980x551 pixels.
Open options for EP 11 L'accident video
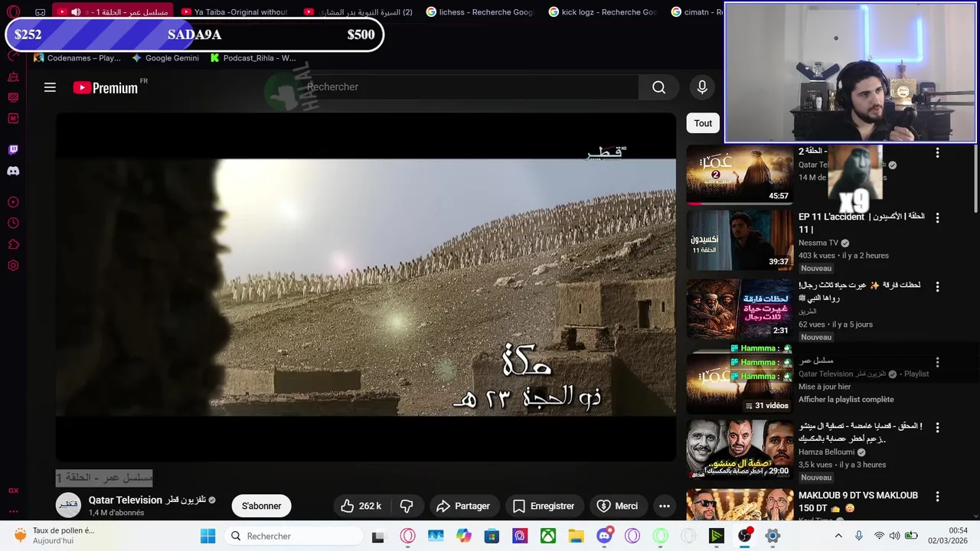pyautogui.click(x=937, y=218)
